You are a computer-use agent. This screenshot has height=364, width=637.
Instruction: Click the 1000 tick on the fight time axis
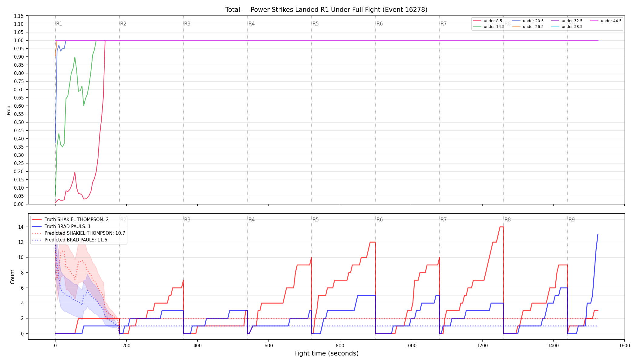click(411, 346)
